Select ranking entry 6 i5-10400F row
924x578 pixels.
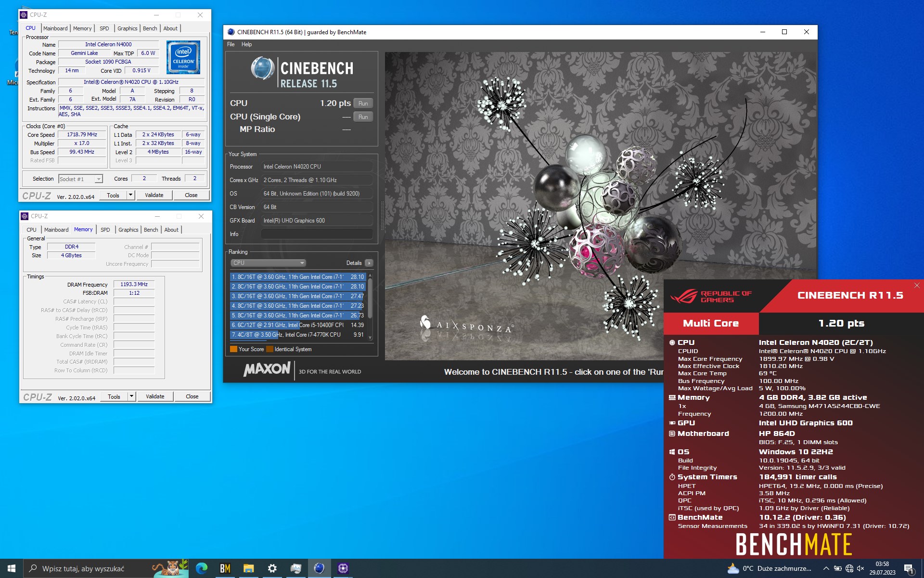point(298,325)
